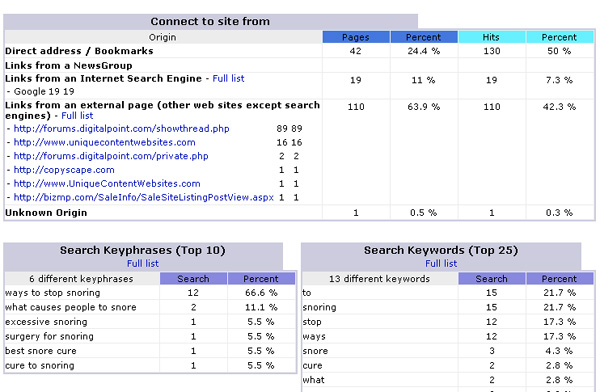Select the Direct address / Bookmarks row label

pos(79,51)
